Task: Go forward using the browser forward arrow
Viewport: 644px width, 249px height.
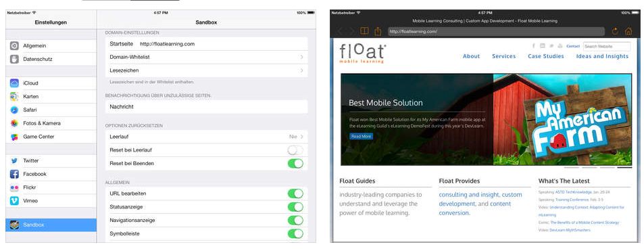Action: point(351,31)
